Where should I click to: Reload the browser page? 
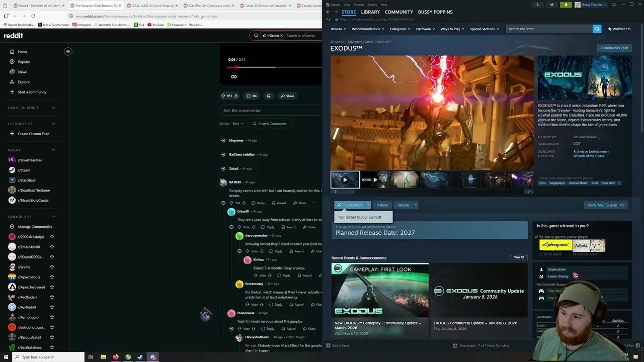coord(33,16)
